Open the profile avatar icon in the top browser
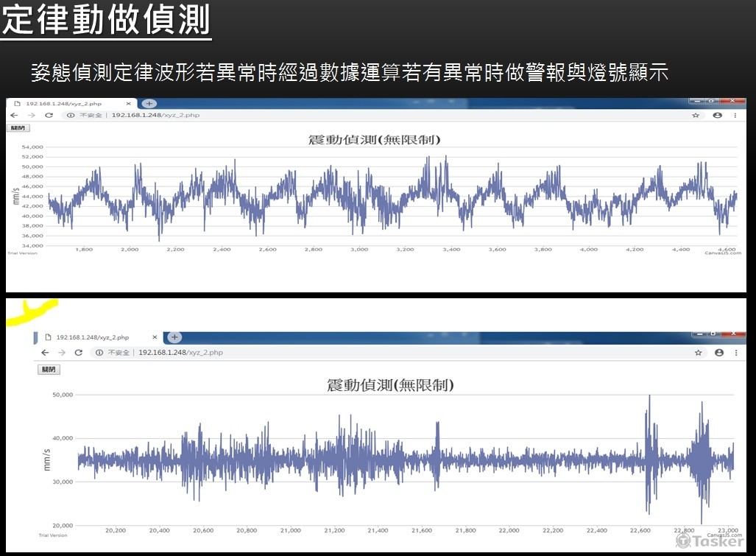756x556 pixels. pyautogui.click(x=718, y=115)
